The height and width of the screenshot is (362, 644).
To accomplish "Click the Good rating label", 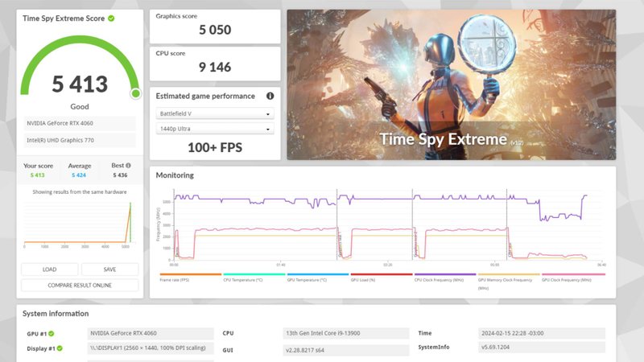I will pos(80,107).
